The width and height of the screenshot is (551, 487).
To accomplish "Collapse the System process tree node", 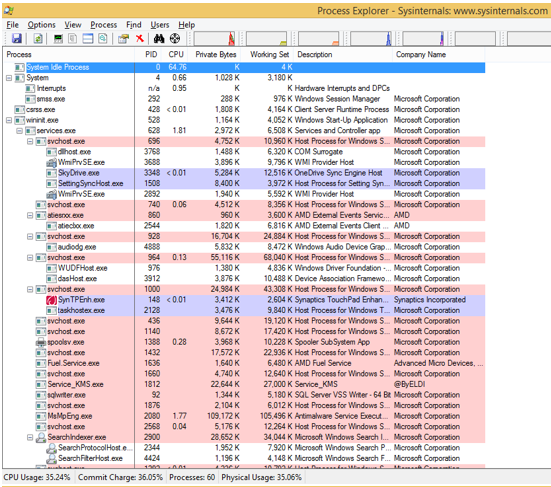I will click(9, 78).
